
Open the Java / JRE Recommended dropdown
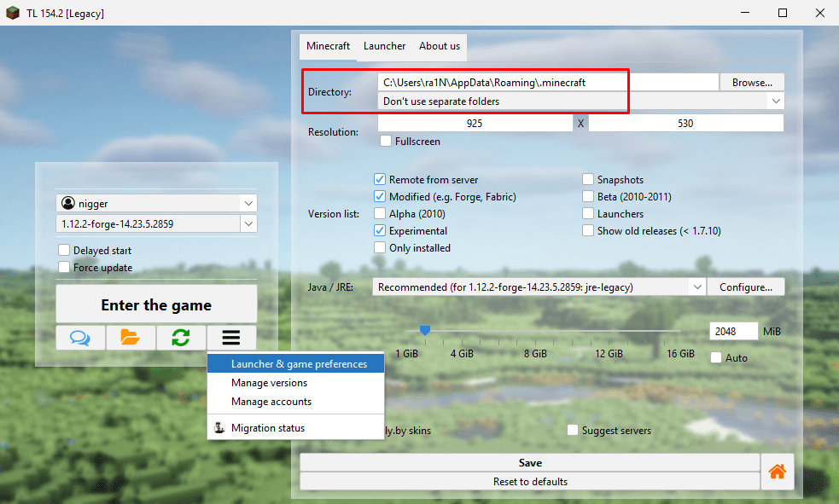coord(697,287)
